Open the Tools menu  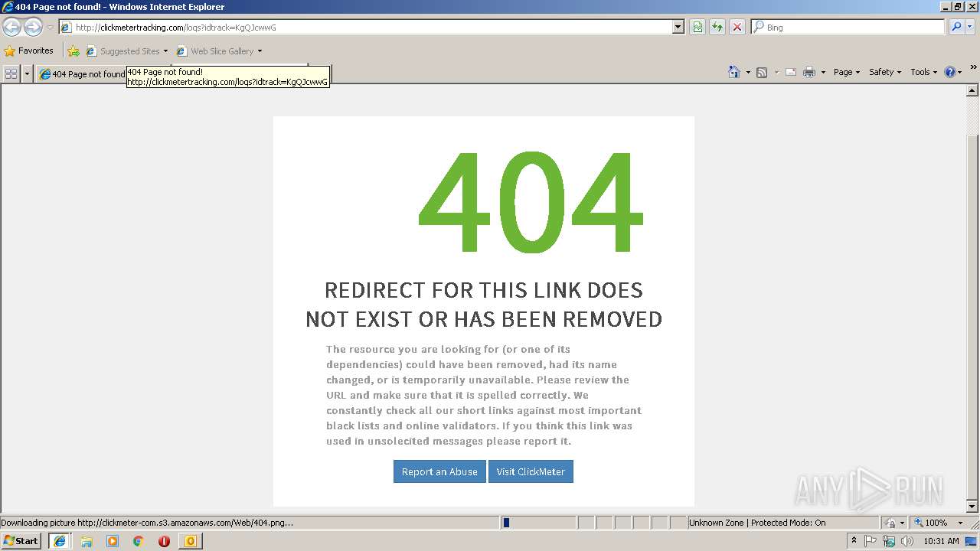pos(923,72)
